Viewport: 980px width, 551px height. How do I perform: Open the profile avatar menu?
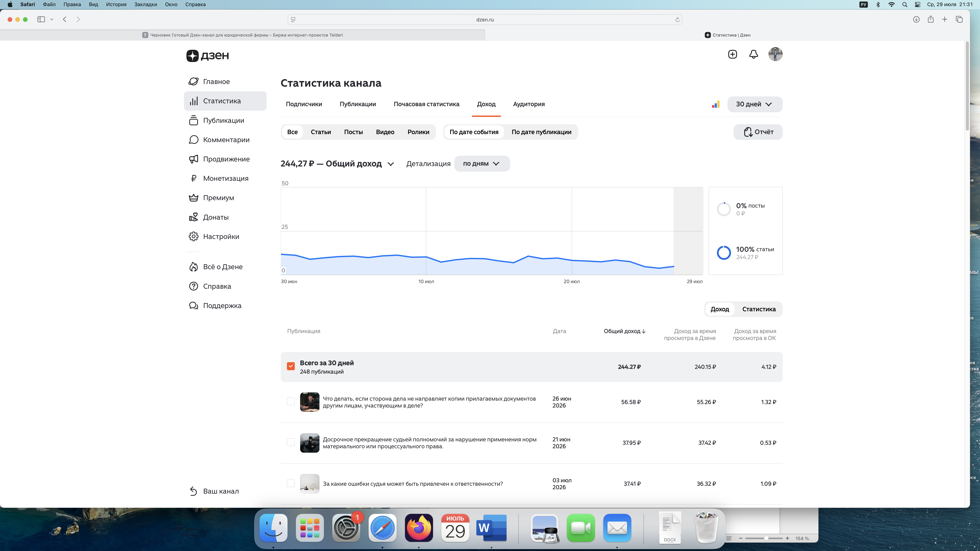pyautogui.click(x=775, y=54)
